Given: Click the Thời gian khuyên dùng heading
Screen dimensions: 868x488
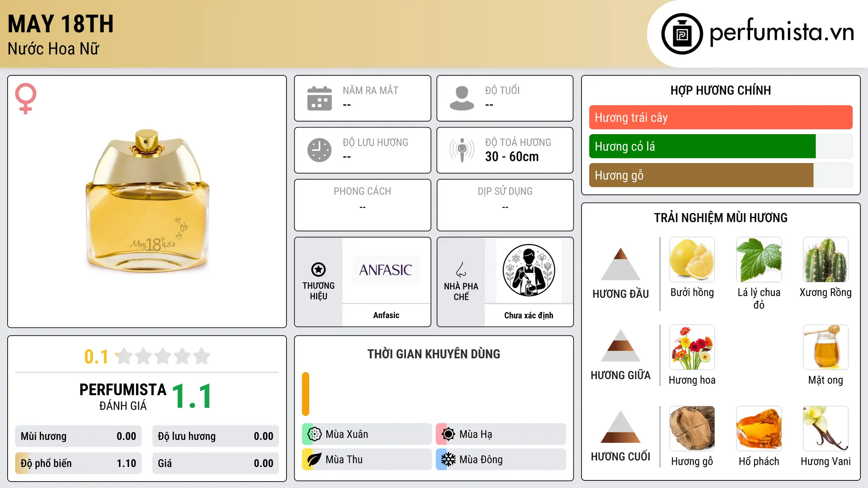Looking at the screenshot, I should point(434,354).
